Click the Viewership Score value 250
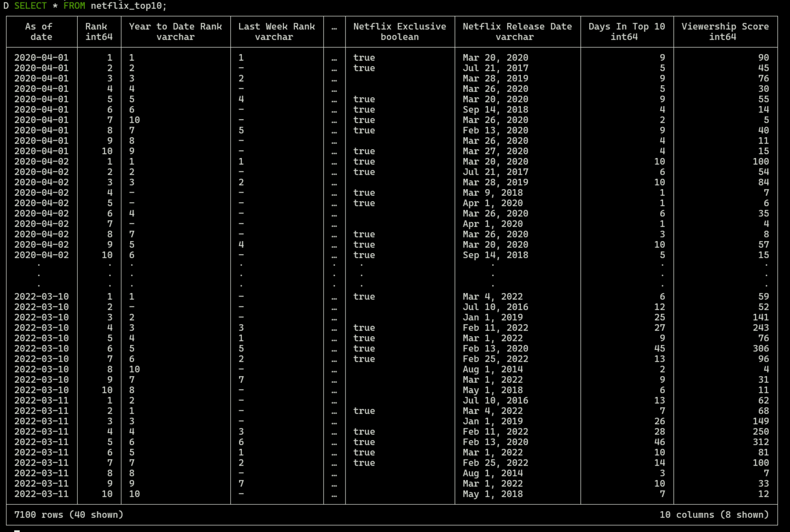The height and width of the screenshot is (532, 790). pos(761,431)
